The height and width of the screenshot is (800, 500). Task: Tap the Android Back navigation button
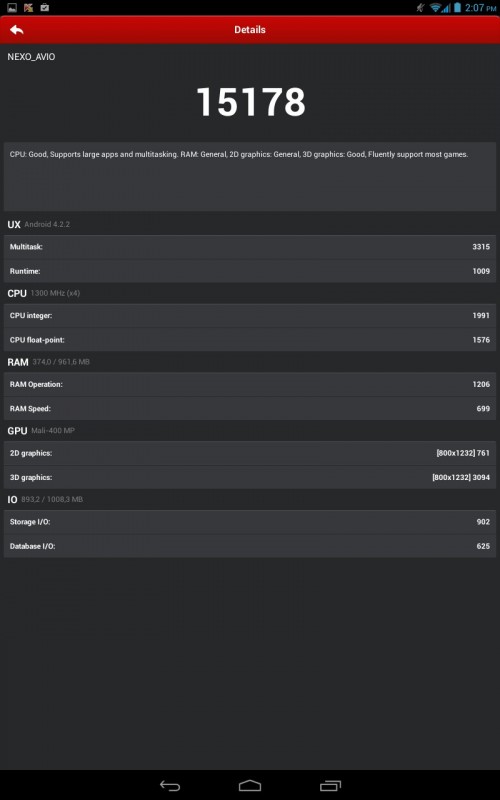170,785
